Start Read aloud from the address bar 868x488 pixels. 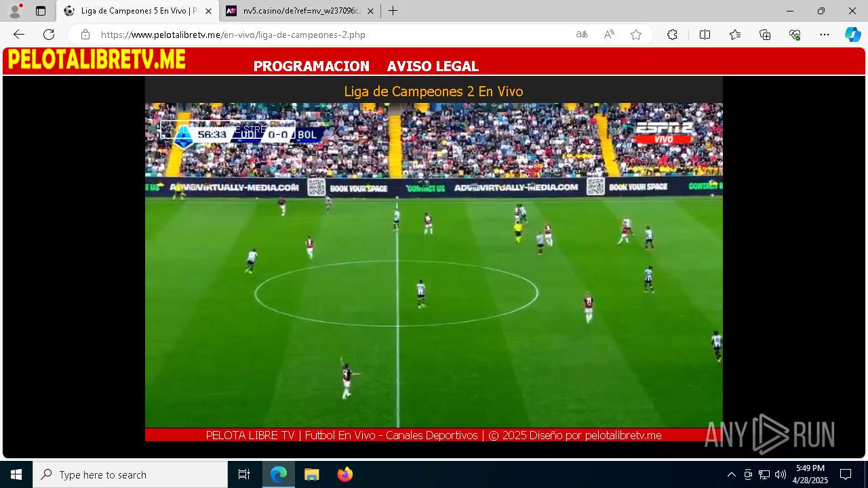coord(609,35)
